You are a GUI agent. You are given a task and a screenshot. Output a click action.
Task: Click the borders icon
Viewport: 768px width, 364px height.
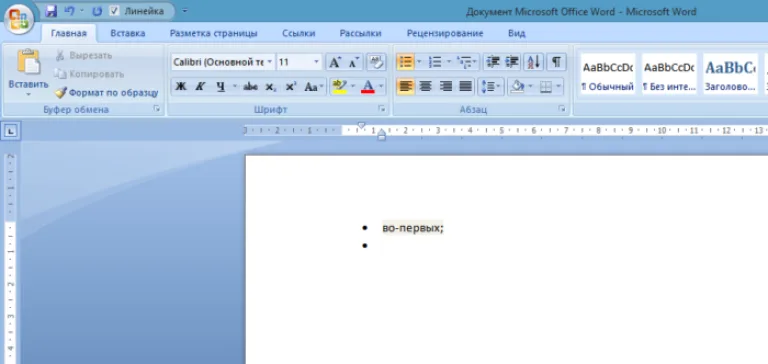[x=545, y=87]
